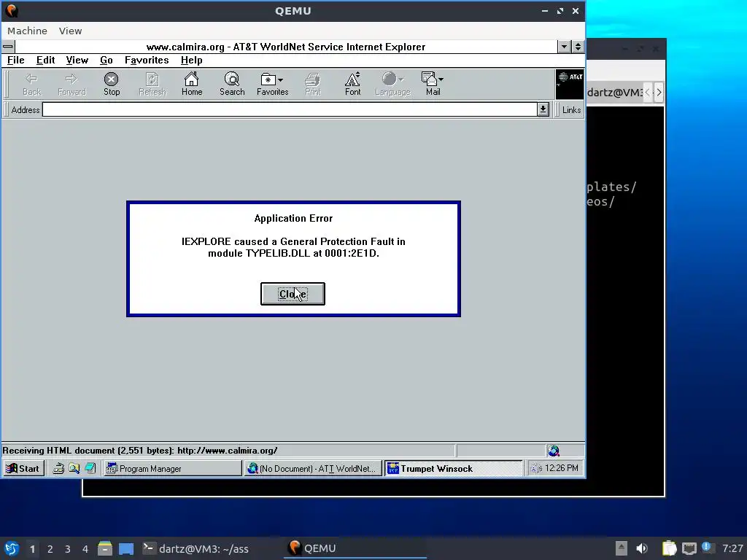Click the Refresh toolbar icon

pos(152,84)
